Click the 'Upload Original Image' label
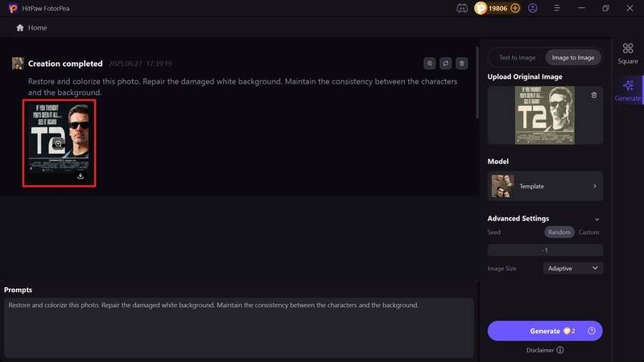 coord(525,76)
